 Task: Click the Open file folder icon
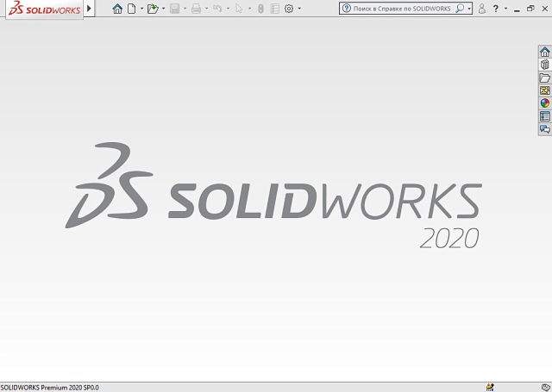pyautogui.click(x=152, y=9)
